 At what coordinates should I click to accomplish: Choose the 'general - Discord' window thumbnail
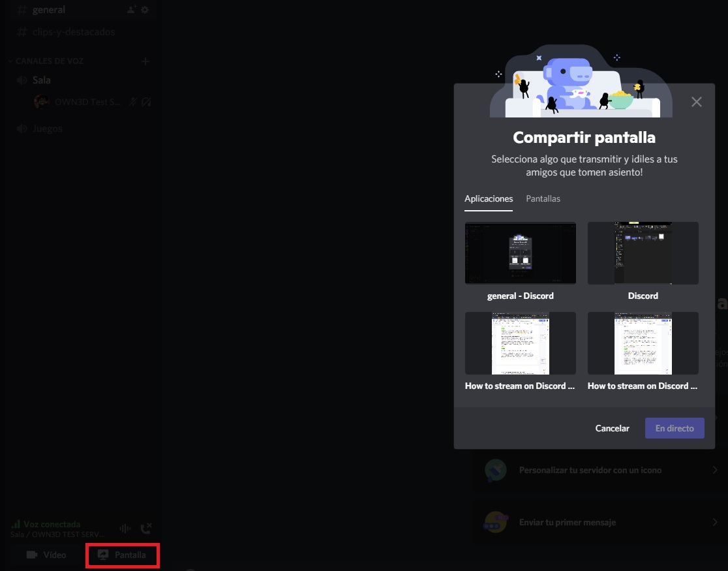(520, 253)
